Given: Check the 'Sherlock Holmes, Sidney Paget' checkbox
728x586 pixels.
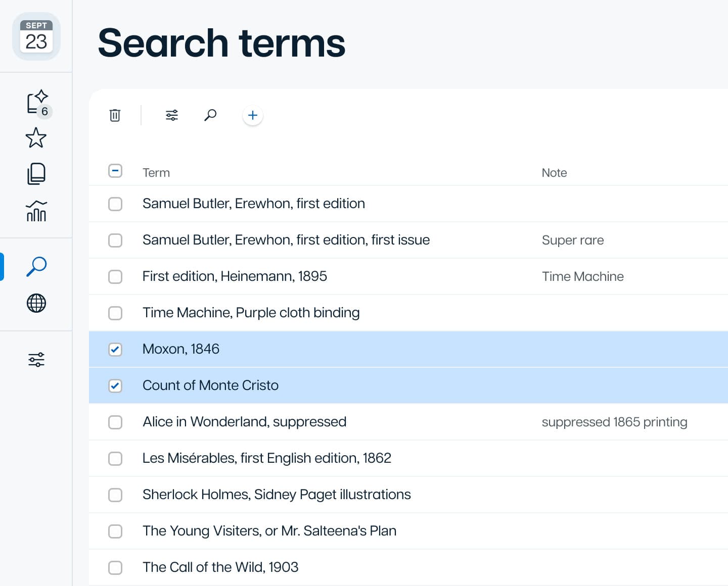Looking at the screenshot, I should 115,495.
